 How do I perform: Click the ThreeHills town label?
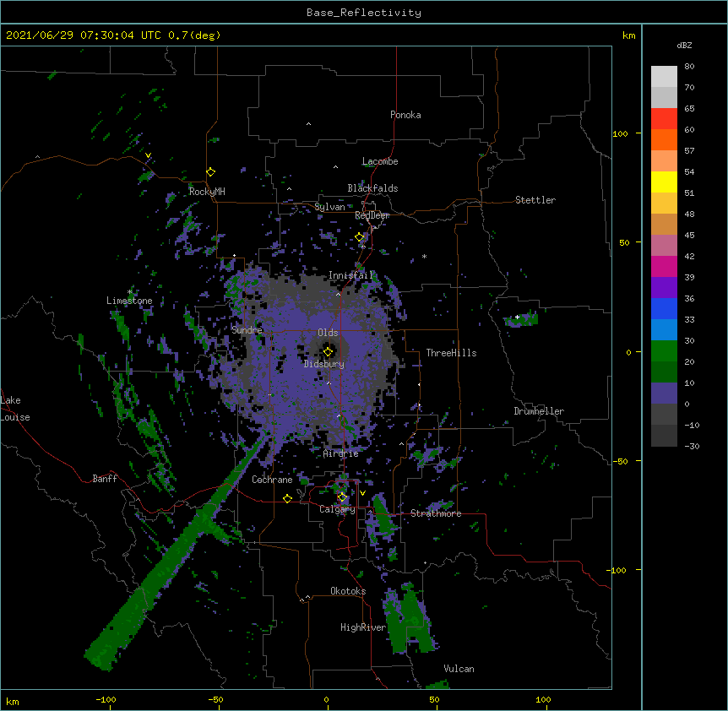coord(451,353)
